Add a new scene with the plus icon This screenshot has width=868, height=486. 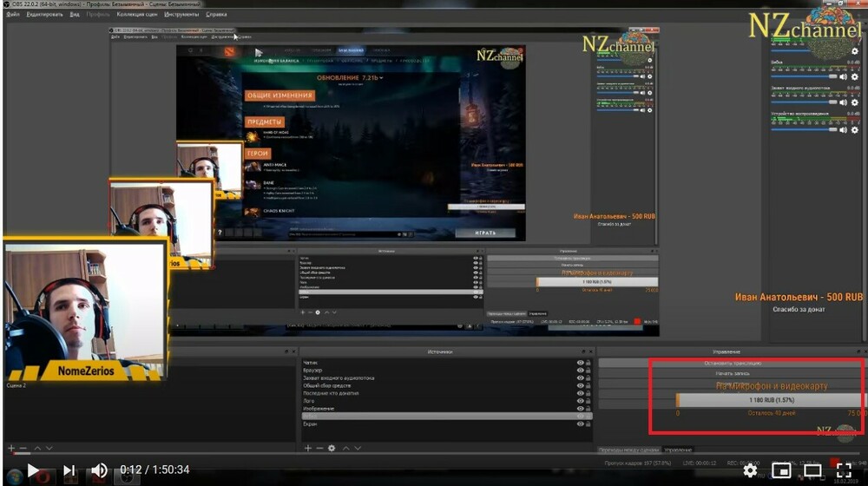[x=11, y=449]
